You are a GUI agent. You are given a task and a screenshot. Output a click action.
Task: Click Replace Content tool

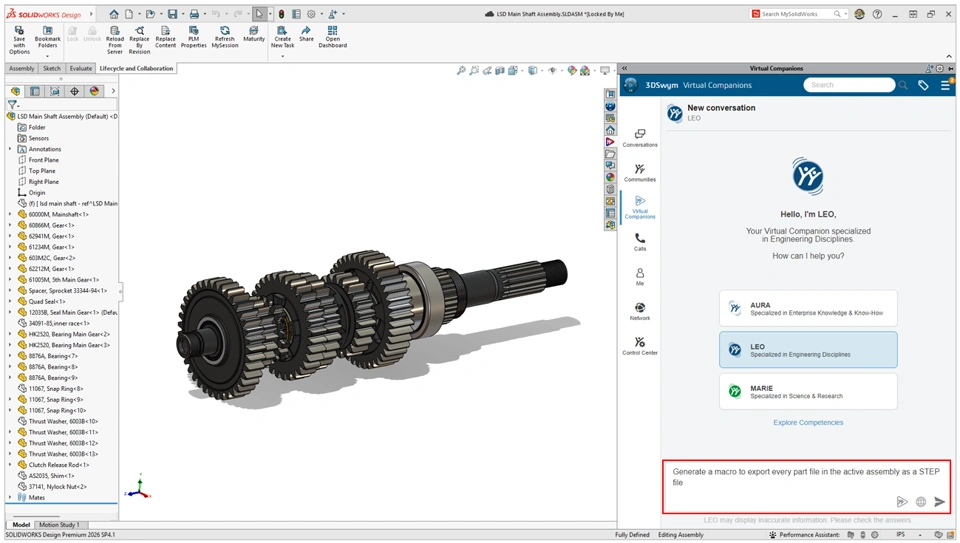point(165,37)
